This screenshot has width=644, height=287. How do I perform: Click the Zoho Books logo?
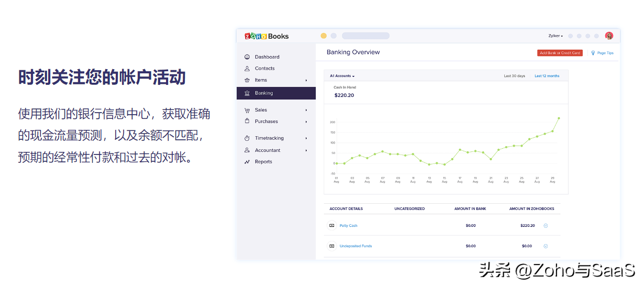pos(267,36)
